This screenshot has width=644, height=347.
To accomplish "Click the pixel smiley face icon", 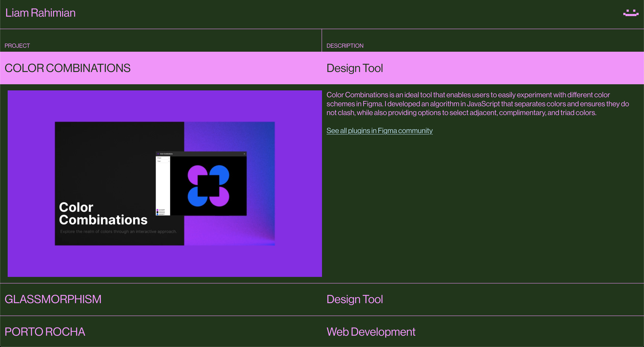I will [631, 13].
